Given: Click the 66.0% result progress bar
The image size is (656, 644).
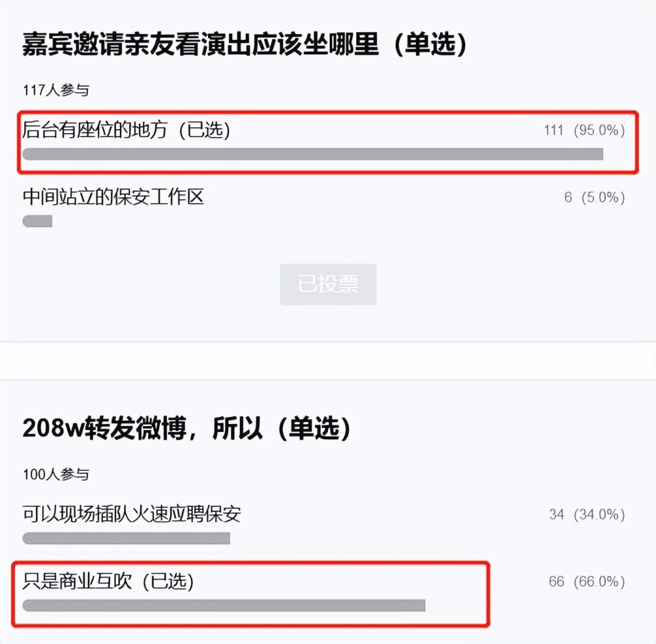Looking at the screenshot, I should coord(224,605).
